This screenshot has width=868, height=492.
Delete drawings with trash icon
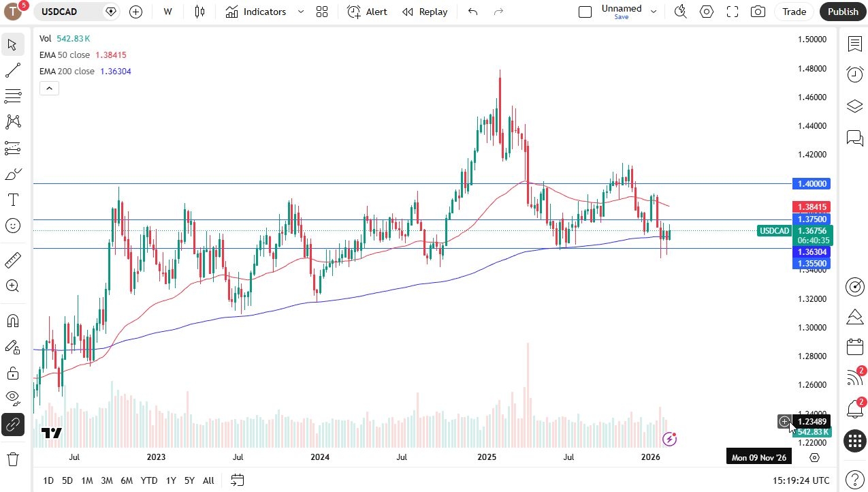point(12,459)
